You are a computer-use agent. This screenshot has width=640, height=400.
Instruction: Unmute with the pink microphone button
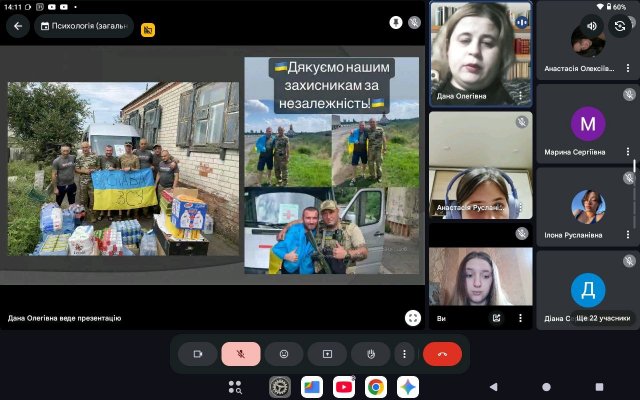pos(241,354)
